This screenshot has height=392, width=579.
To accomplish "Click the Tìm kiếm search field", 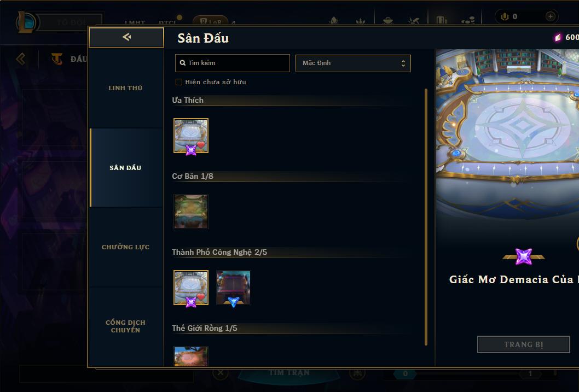I will 232,63.
